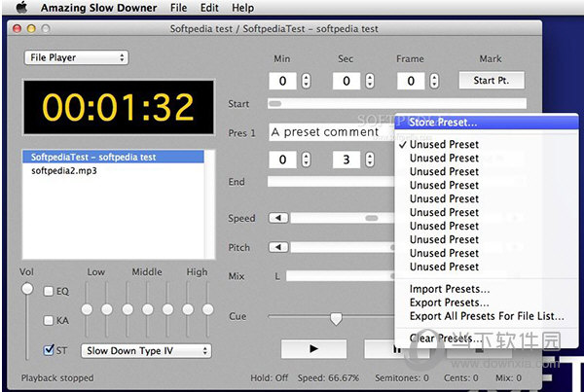
Task: Click the Mix: 0 status readout
Action: (x=508, y=378)
